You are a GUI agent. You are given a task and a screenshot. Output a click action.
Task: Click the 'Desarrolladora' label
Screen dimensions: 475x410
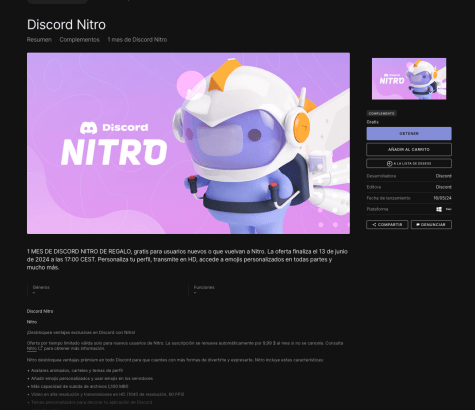(381, 176)
